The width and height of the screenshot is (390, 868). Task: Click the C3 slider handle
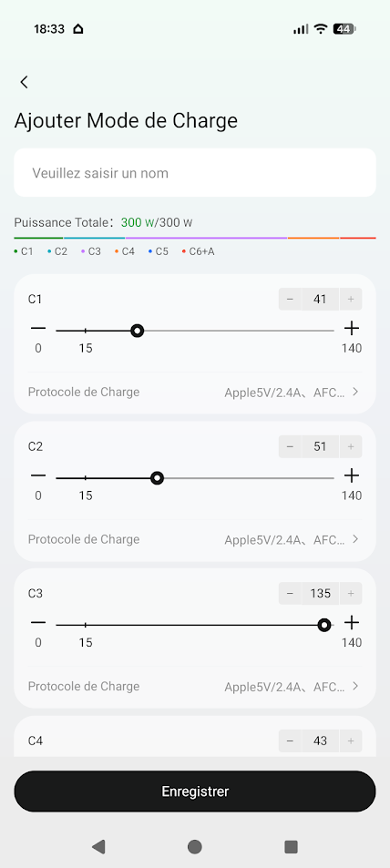click(x=324, y=625)
